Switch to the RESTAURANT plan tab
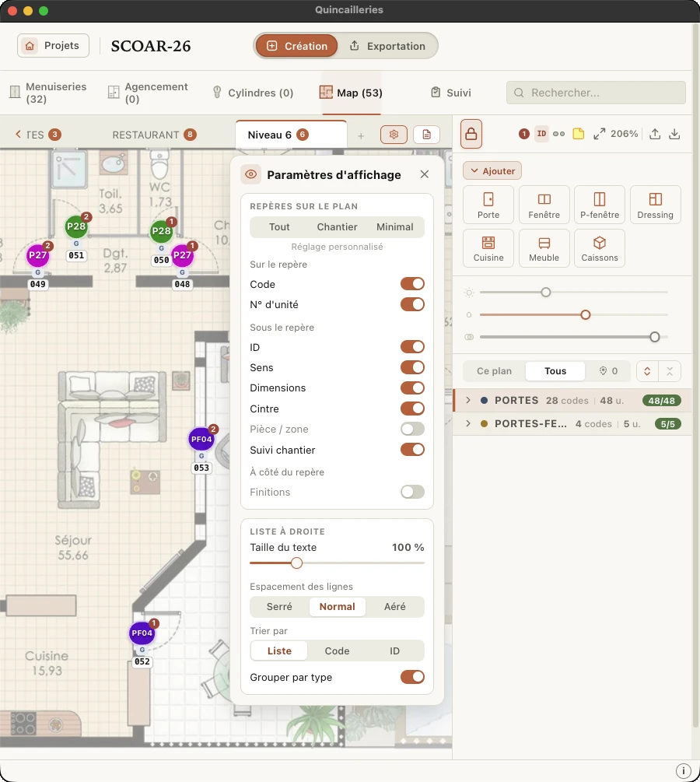This screenshot has height=782, width=700. pyautogui.click(x=154, y=135)
